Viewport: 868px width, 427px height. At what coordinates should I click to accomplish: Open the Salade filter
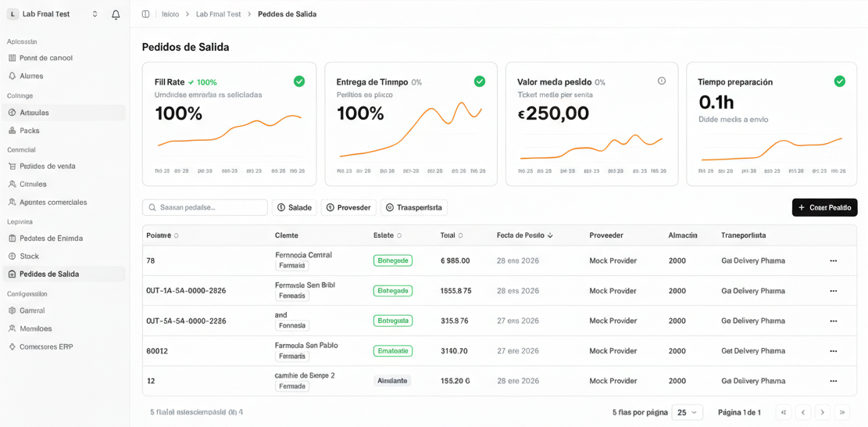point(295,208)
